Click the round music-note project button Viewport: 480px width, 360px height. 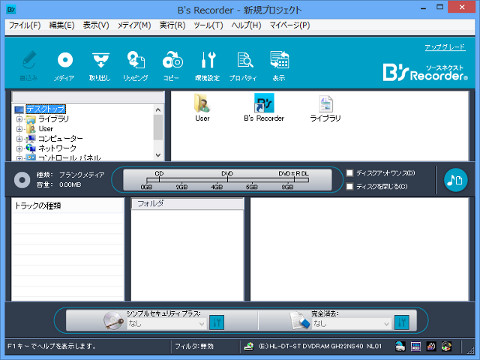tap(456, 180)
